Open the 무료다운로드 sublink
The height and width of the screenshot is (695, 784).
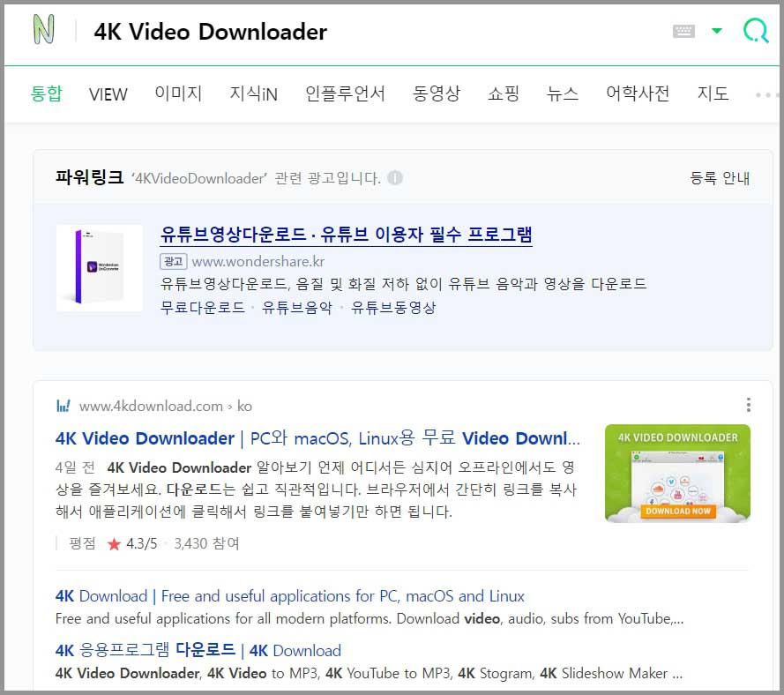tap(203, 307)
